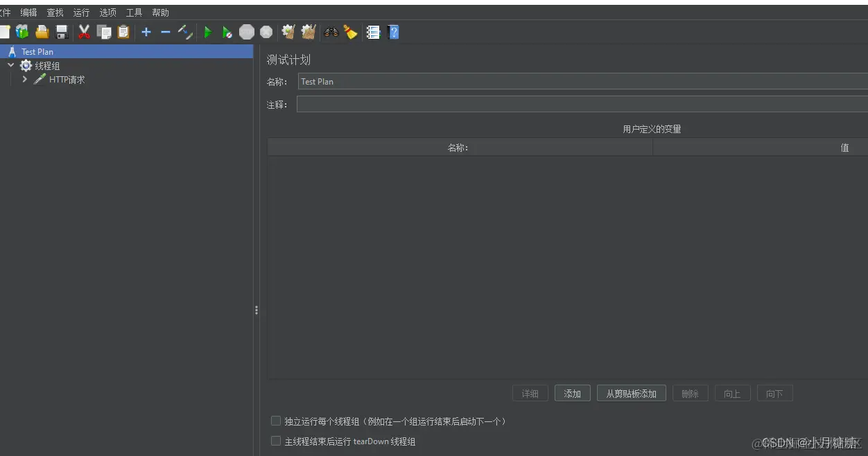
Task: Click the Start no pauses icon
Action: pos(227,32)
